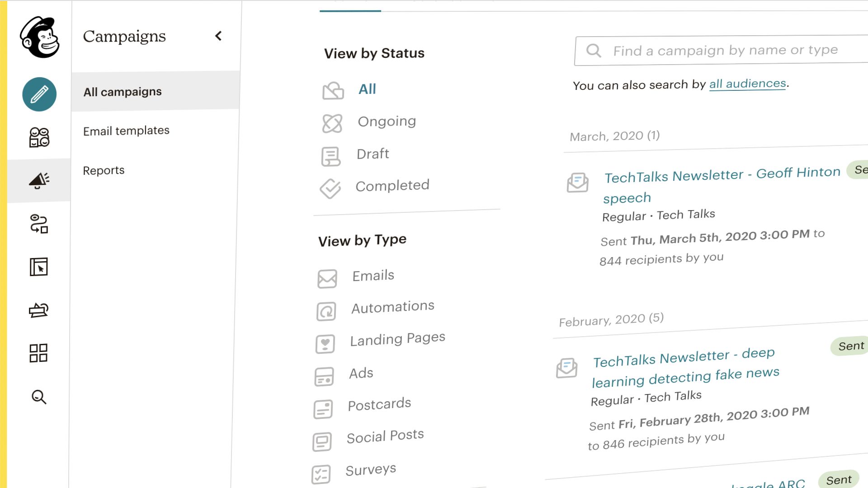Click the View by Type heading

pyautogui.click(x=362, y=240)
